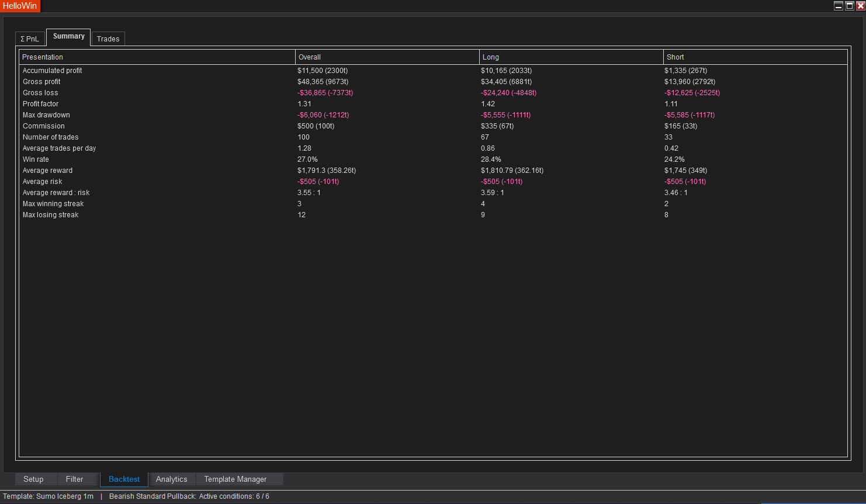This screenshot has width=866, height=504.
Task: Switch to the Σ PnL tab
Action: point(30,39)
